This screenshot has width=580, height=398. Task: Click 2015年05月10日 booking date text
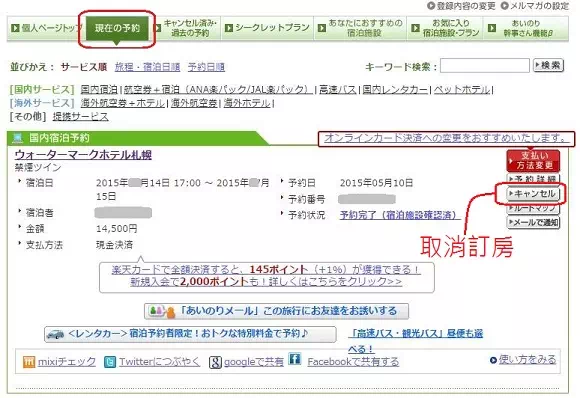click(x=376, y=183)
